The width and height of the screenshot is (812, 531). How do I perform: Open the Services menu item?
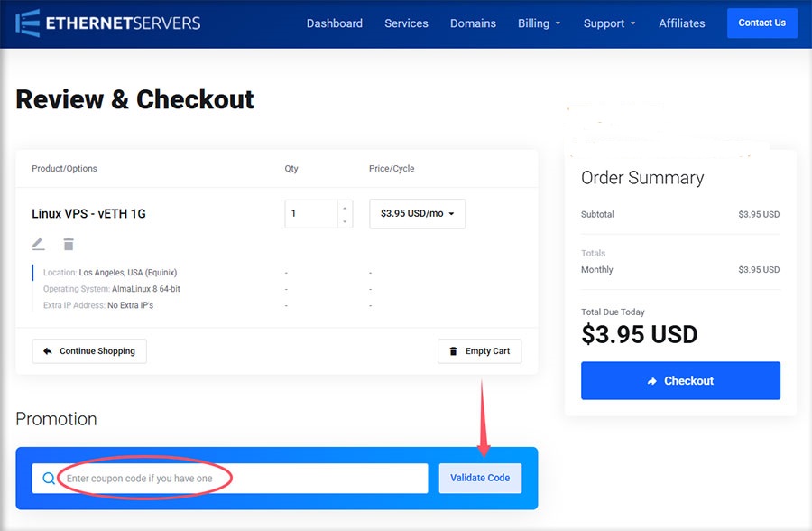coord(406,23)
